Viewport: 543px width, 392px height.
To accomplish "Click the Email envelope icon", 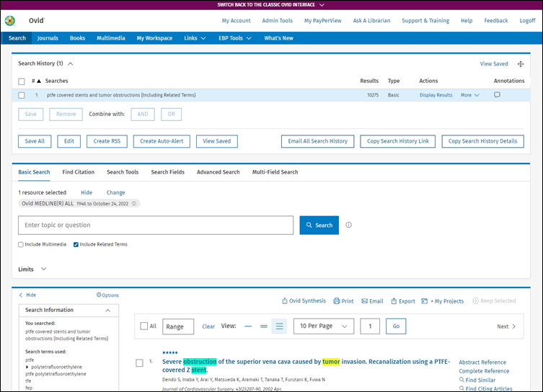I will click(x=364, y=301).
